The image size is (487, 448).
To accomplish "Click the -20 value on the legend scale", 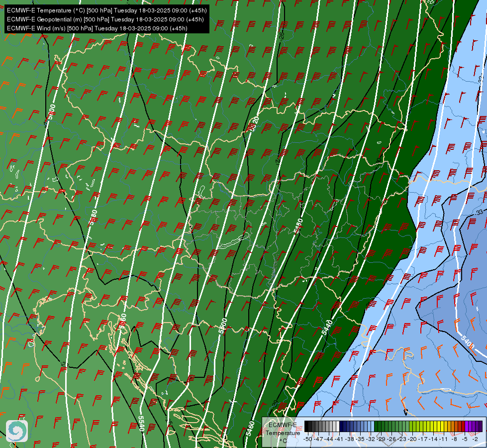I will (412, 439).
